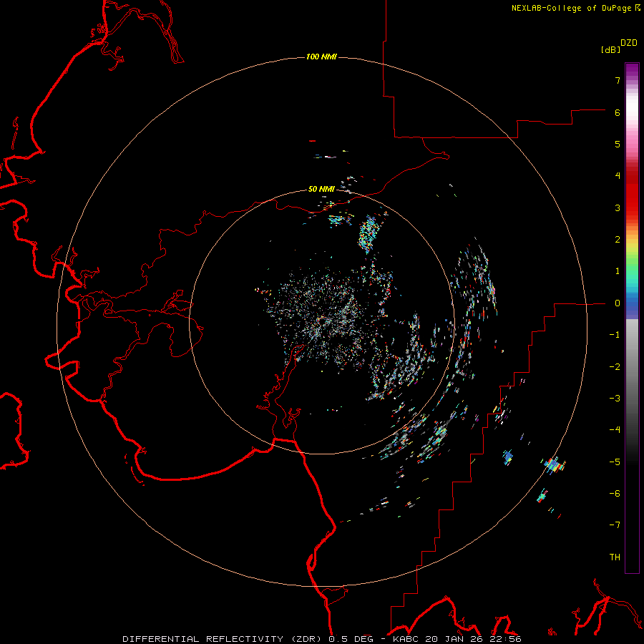The height and width of the screenshot is (644, 644).
Task: Click the '3' value on the color scale
Action: click(x=618, y=208)
